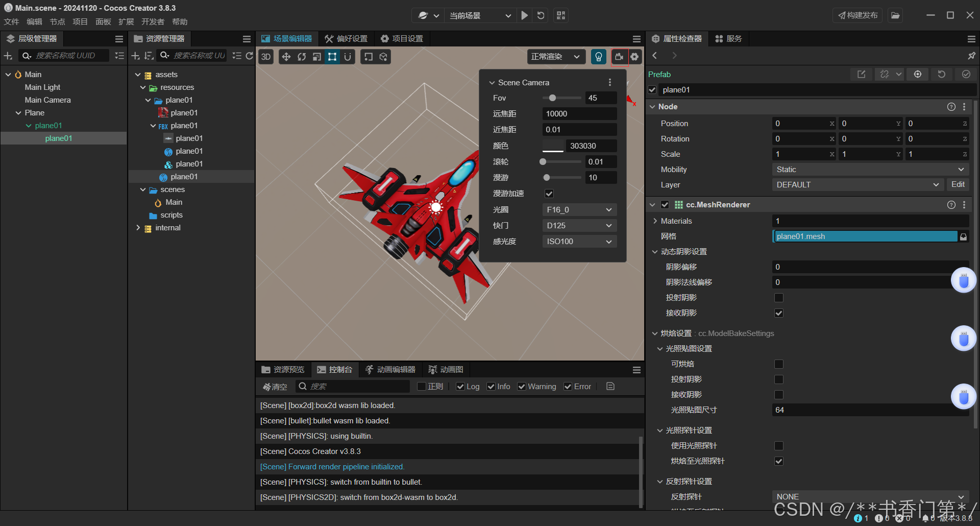Viewport: 980px width, 526px height.
Task: Open the 开发者 menu
Action: click(153, 22)
